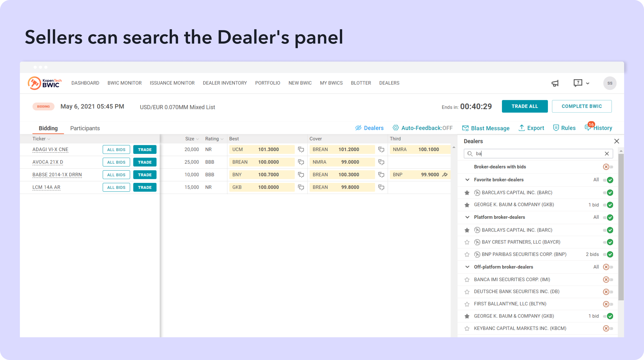
Task: Clear the dealer search text
Action: tap(607, 153)
